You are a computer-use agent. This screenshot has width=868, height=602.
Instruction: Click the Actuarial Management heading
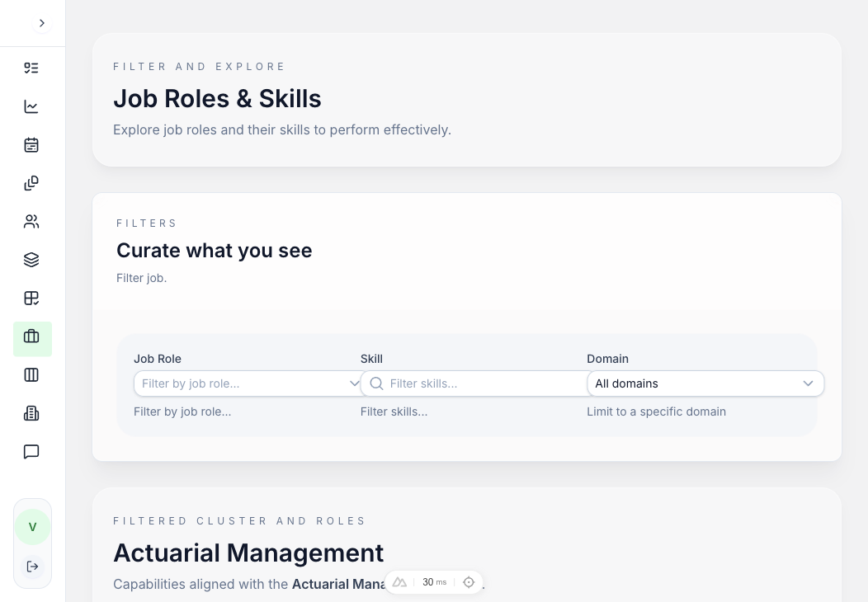248,553
